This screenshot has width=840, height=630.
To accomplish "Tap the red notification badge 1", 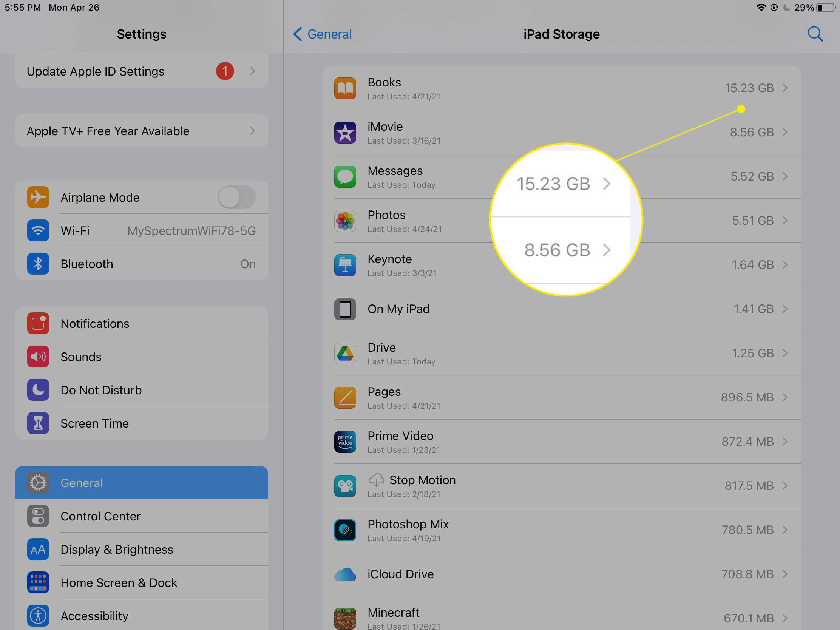I will [225, 71].
